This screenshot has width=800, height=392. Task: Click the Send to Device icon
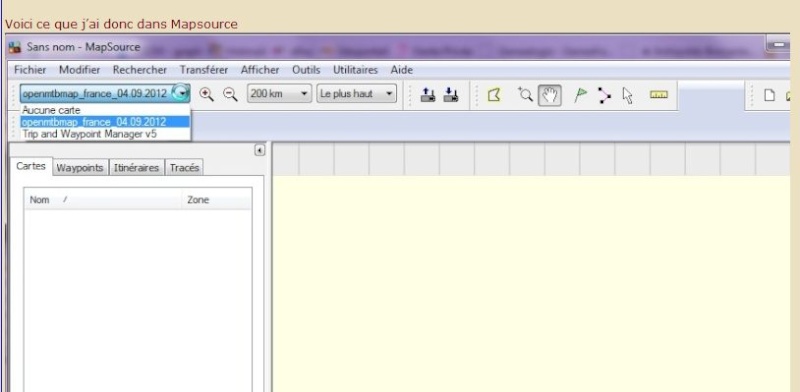coord(428,94)
